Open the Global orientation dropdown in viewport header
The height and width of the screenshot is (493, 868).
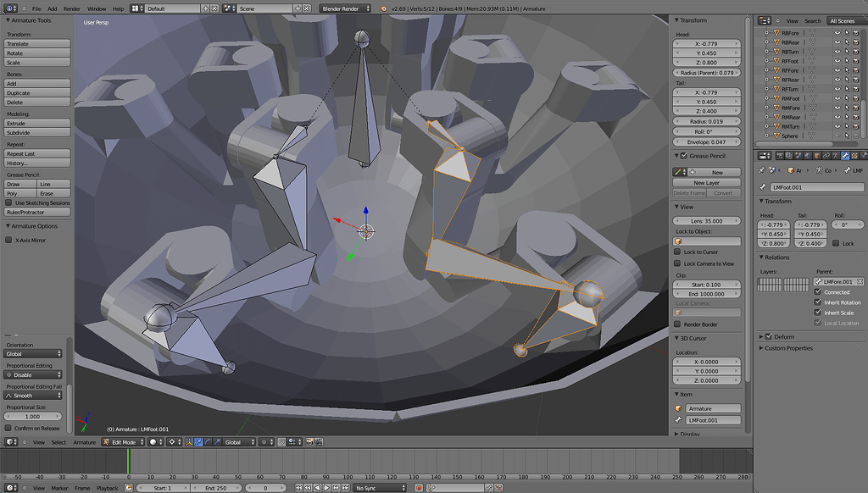239,442
